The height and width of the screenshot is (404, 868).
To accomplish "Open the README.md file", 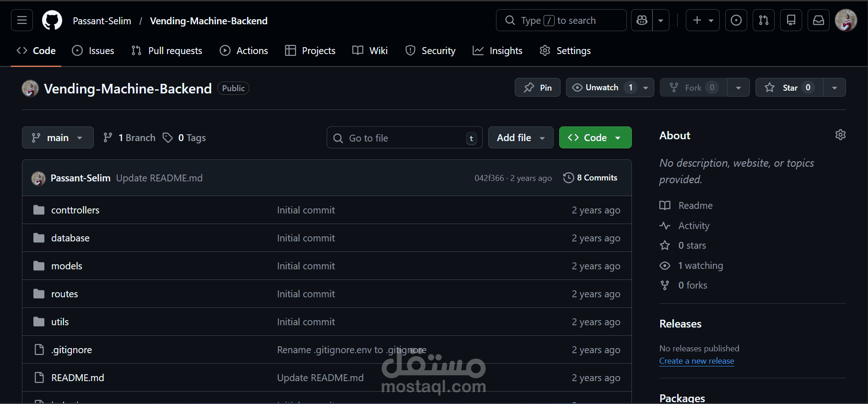I will pos(78,377).
